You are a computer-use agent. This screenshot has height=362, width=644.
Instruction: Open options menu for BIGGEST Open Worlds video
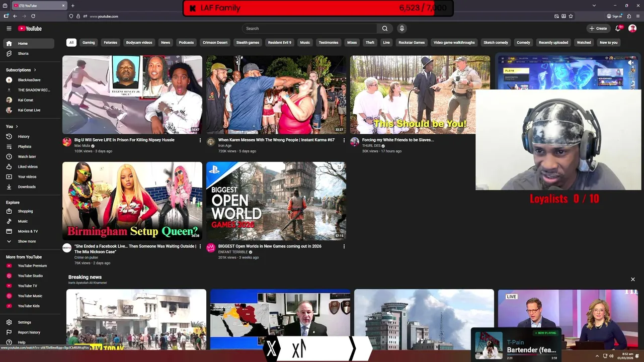click(x=344, y=246)
